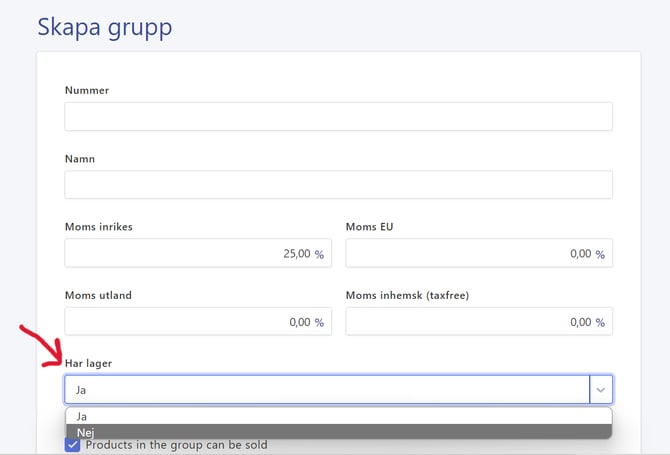Click the Moms utland value field
The width and height of the screenshot is (670, 455).
(190, 322)
